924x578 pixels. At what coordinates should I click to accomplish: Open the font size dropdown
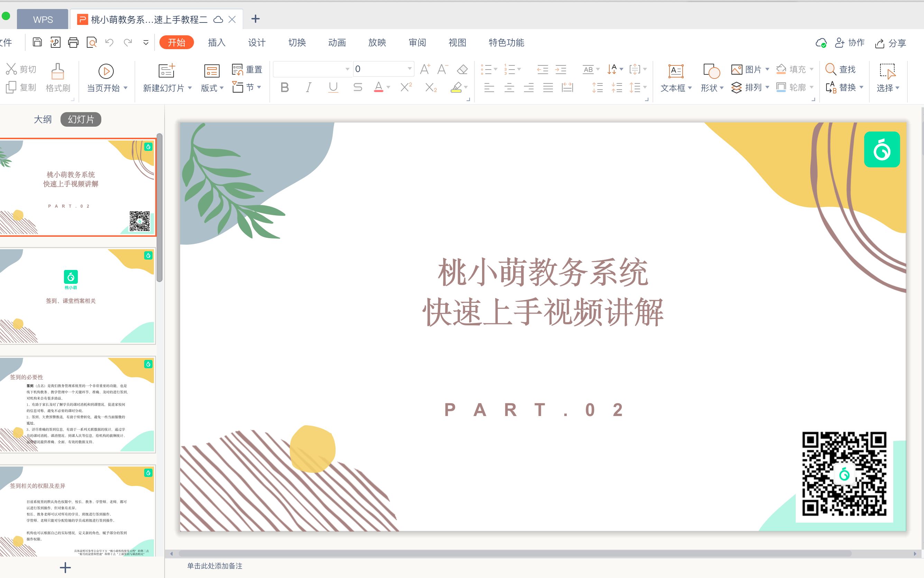coord(409,69)
